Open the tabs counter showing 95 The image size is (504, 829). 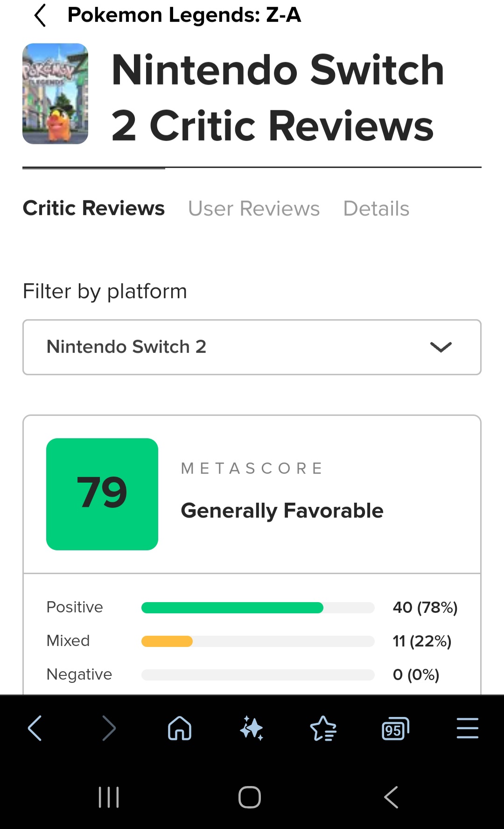[395, 728]
